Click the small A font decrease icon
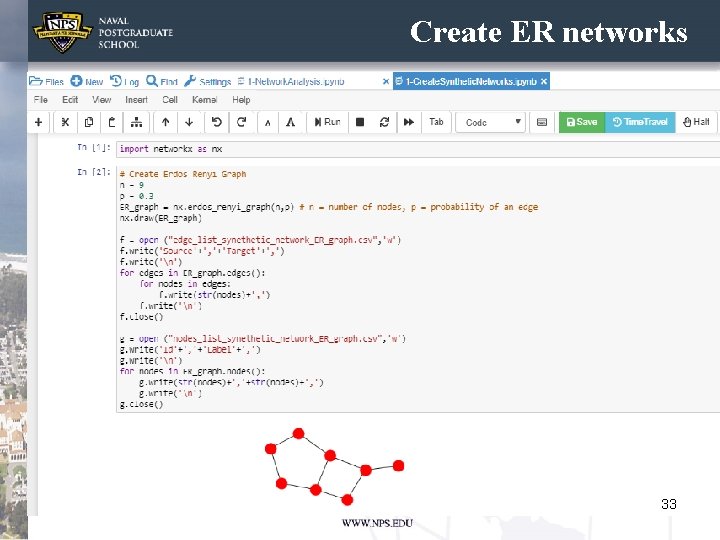 (268, 122)
